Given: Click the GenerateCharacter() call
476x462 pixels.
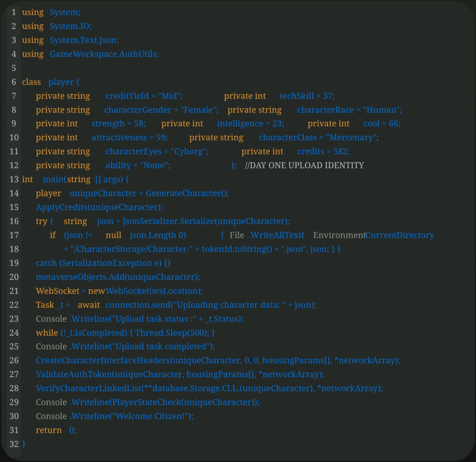Looking at the screenshot, I should tap(187, 193).
